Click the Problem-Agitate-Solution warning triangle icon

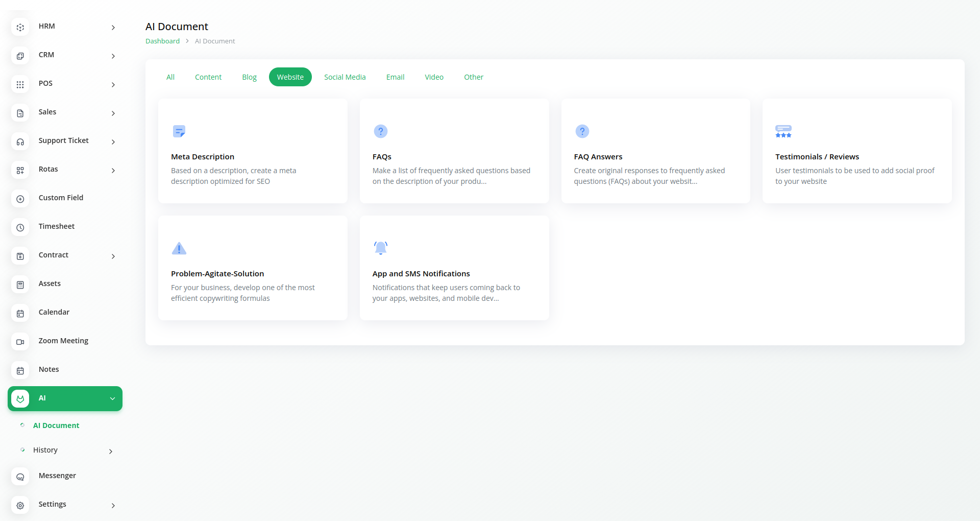[179, 248]
